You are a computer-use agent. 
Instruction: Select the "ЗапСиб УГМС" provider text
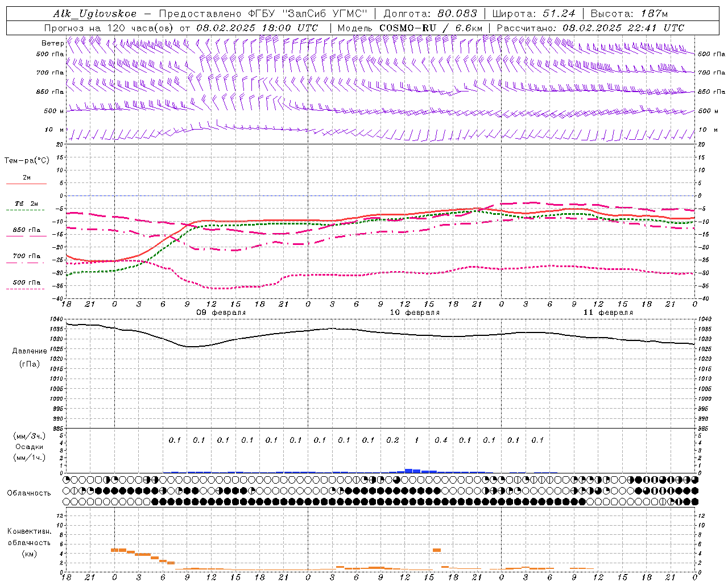tap(325, 14)
